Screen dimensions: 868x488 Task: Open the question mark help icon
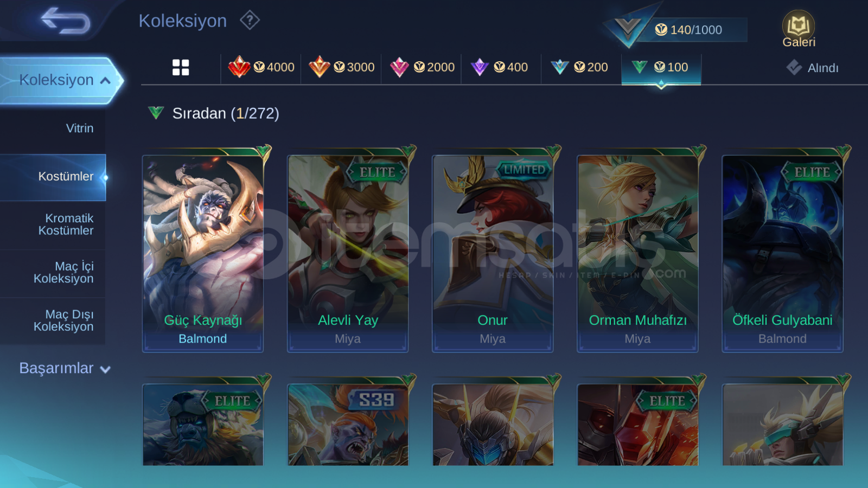point(250,20)
